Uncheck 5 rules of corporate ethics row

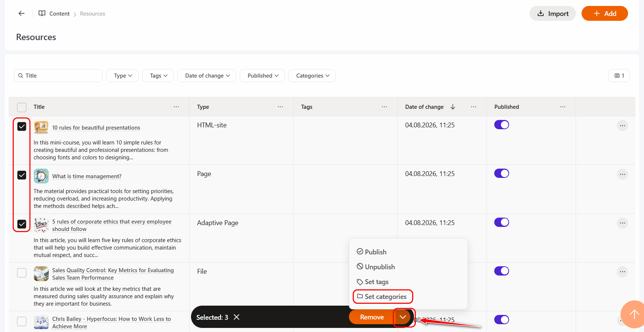pos(22,224)
